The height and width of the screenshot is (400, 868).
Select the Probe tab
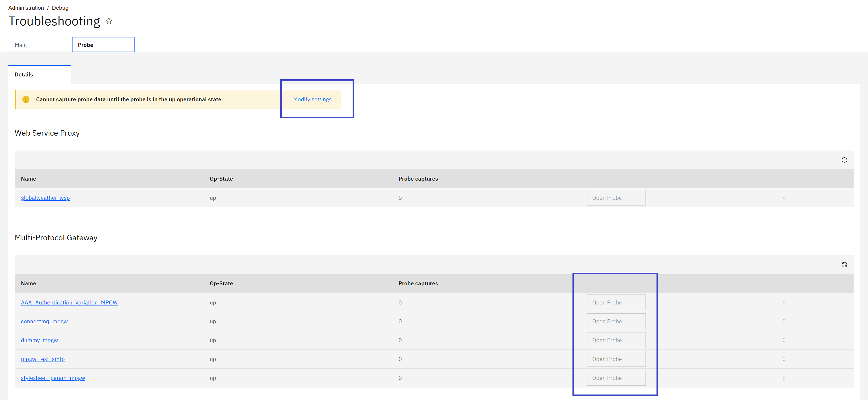[x=85, y=45]
